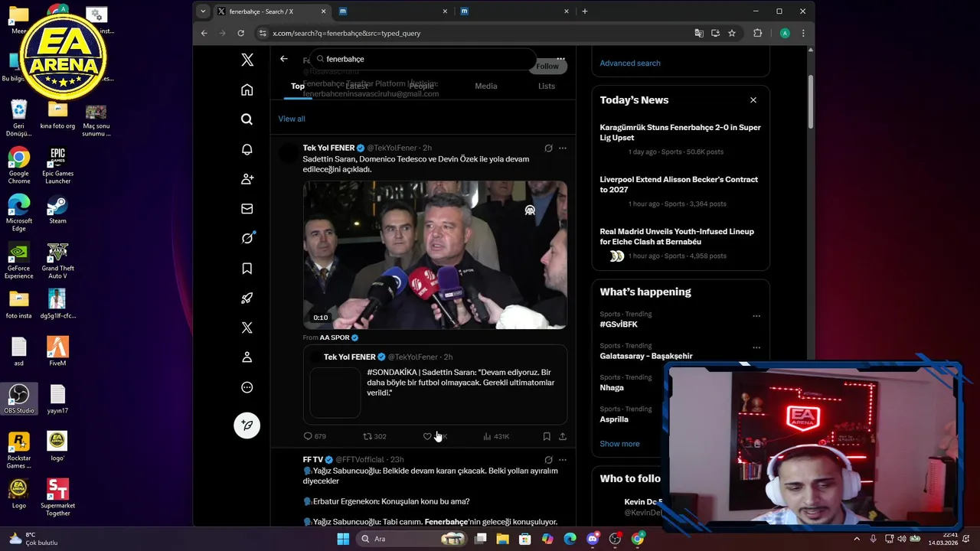Screen dimensions: 980x551
Task: Bookmark this page with star icon
Action: point(732,33)
